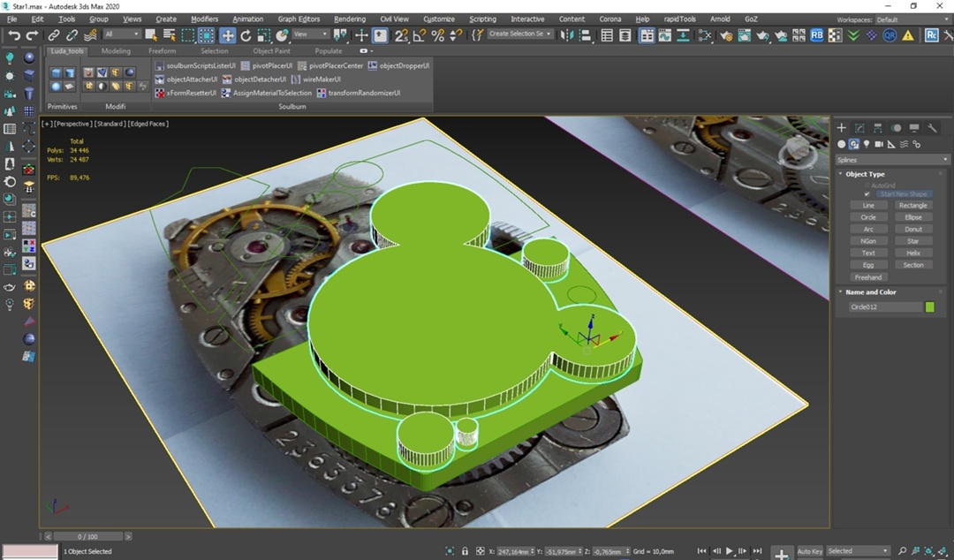The height and width of the screenshot is (560, 954).
Task: Switch to Create panel plus icon
Action: (842, 127)
